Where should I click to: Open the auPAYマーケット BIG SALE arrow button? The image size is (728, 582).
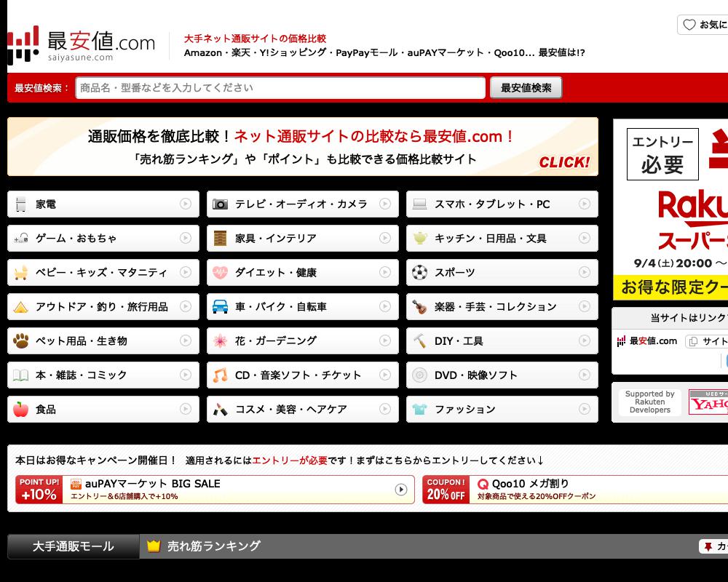[x=400, y=488]
